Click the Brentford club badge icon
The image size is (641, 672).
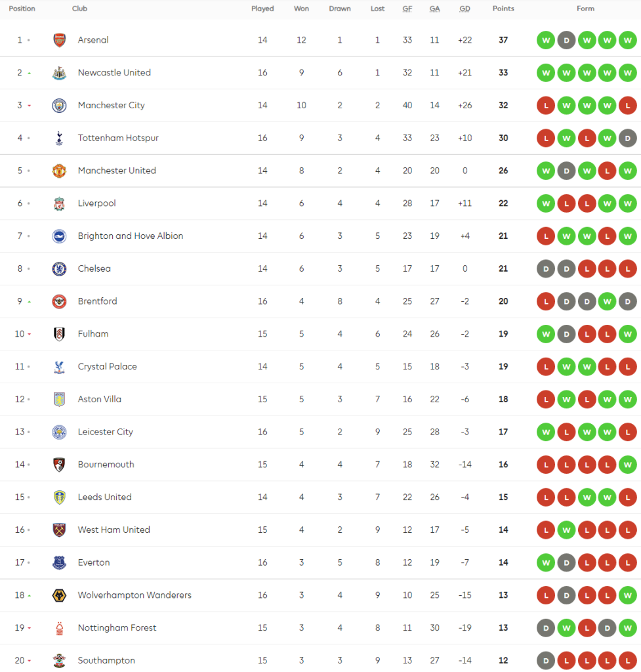[x=60, y=302]
